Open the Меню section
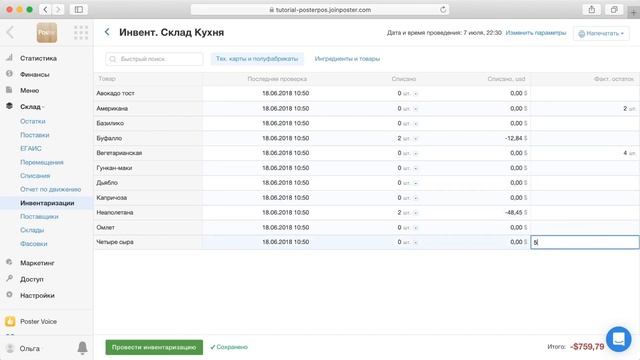Screen dimensions: 640x360 point(29,91)
